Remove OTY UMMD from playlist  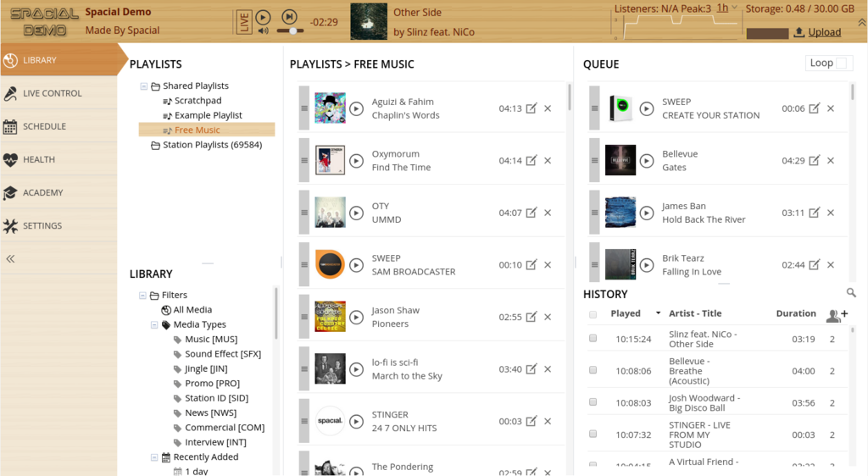(x=548, y=213)
